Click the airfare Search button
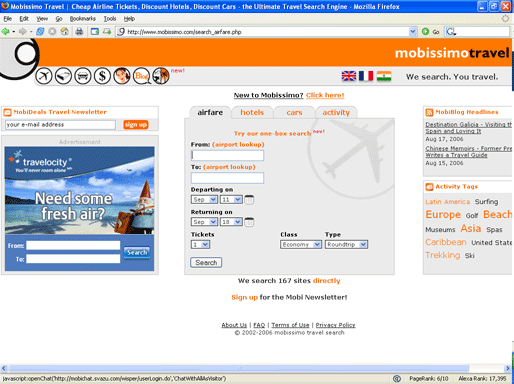The height and width of the screenshot is (384, 514). 206,263
